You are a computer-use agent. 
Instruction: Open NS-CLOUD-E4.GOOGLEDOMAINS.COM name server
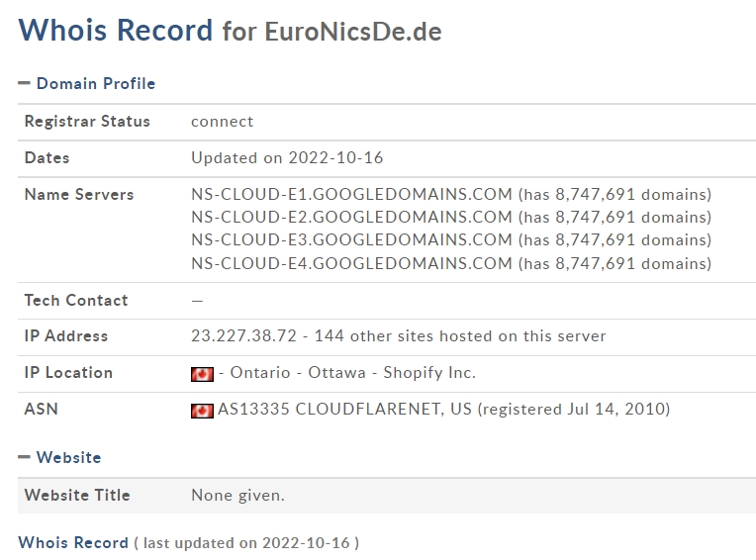point(351,263)
